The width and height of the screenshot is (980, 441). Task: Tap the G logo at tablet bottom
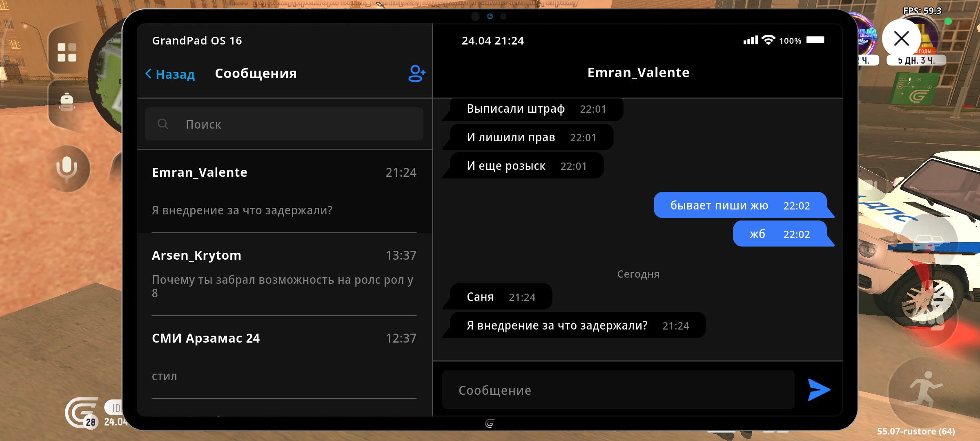point(490,423)
